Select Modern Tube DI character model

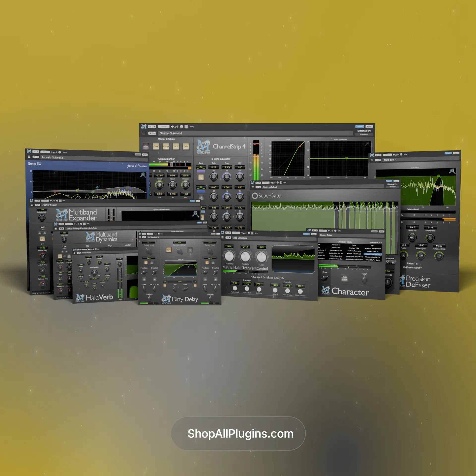pos(373,251)
